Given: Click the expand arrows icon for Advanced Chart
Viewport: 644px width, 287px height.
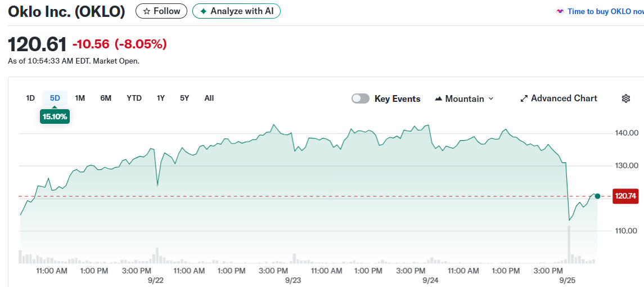Looking at the screenshot, I should tap(524, 98).
